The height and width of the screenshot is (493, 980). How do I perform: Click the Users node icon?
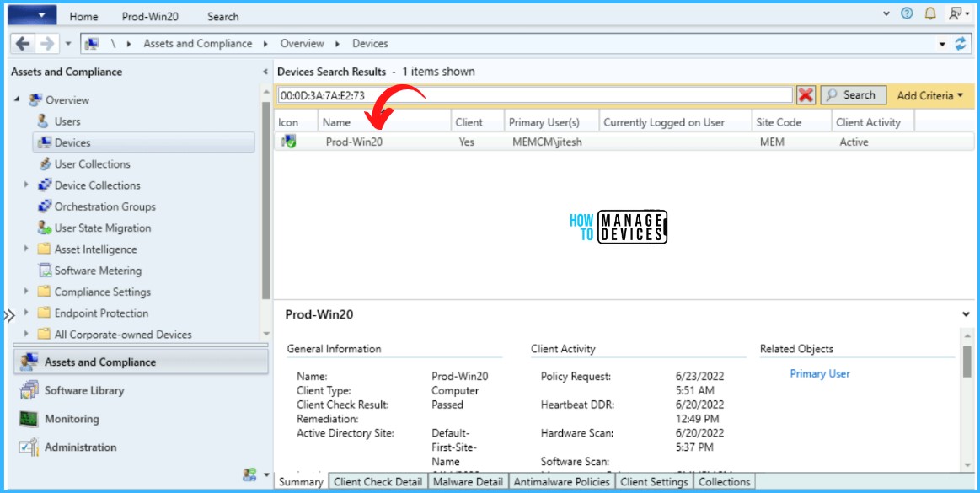pyautogui.click(x=43, y=121)
